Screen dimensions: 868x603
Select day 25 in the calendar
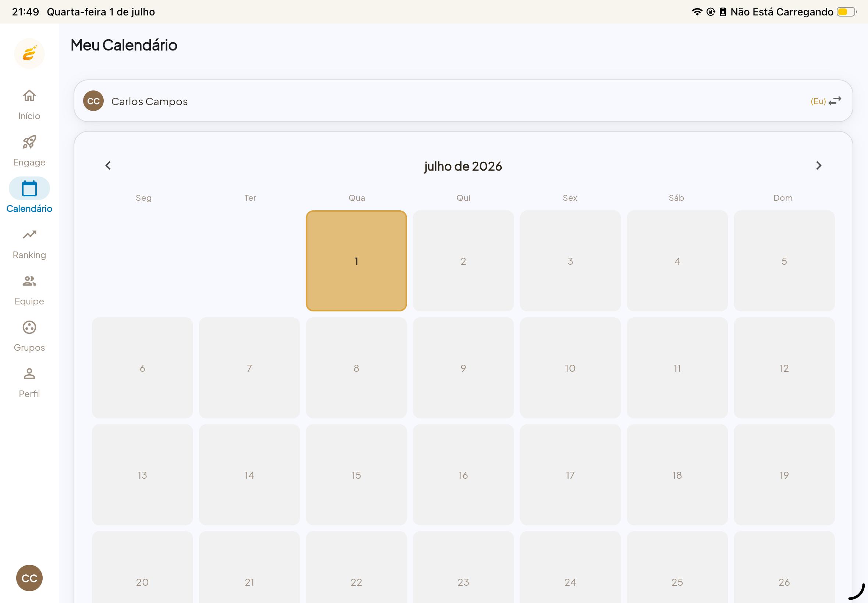(x=677, y=567)
